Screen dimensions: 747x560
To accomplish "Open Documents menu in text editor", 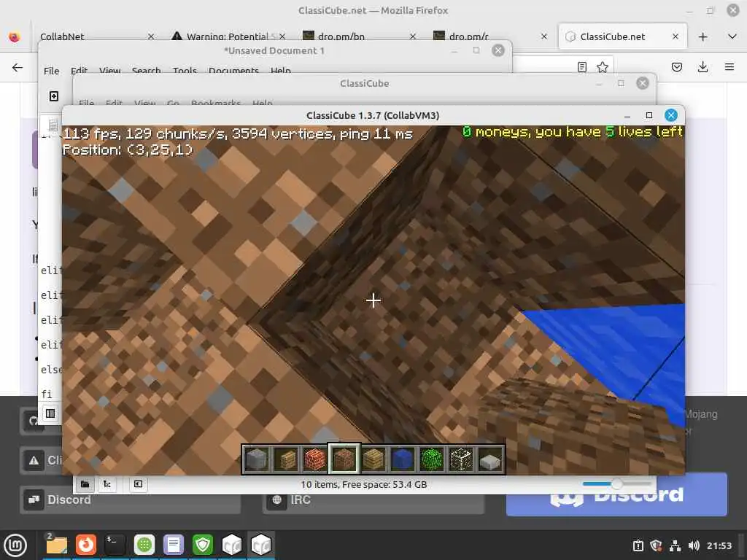I will pyautogui.click(x=233, y=71).
